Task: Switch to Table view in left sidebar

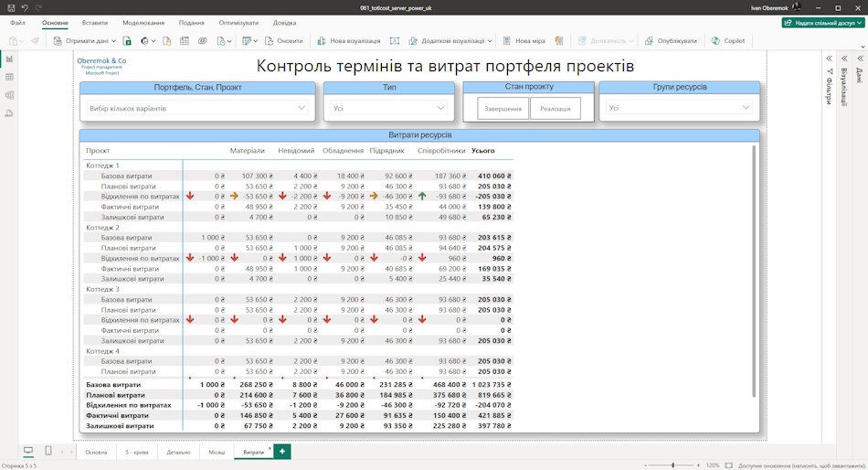Action: [9, 77]
